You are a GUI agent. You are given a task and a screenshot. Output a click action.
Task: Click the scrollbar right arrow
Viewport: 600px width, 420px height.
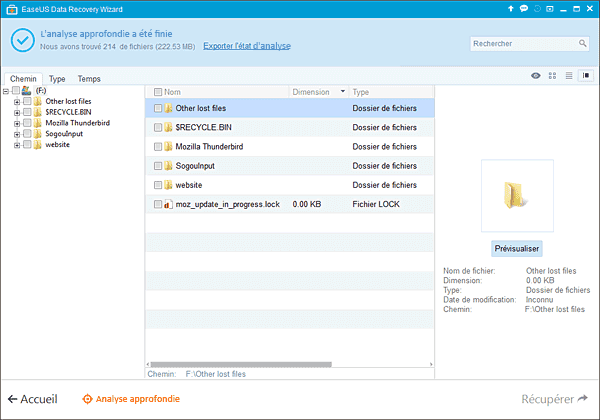[431, 364]
